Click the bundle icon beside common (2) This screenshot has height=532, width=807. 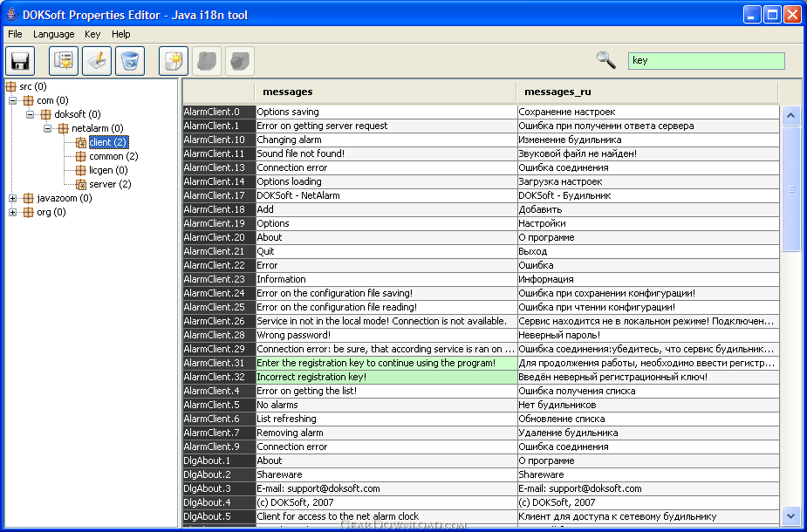pos(81,156)
